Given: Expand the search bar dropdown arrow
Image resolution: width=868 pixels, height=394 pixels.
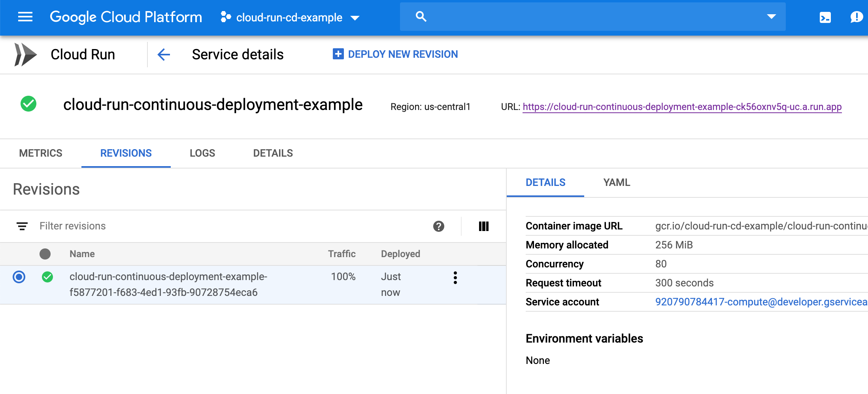Looking at the screenshot, I should [771, 17].
